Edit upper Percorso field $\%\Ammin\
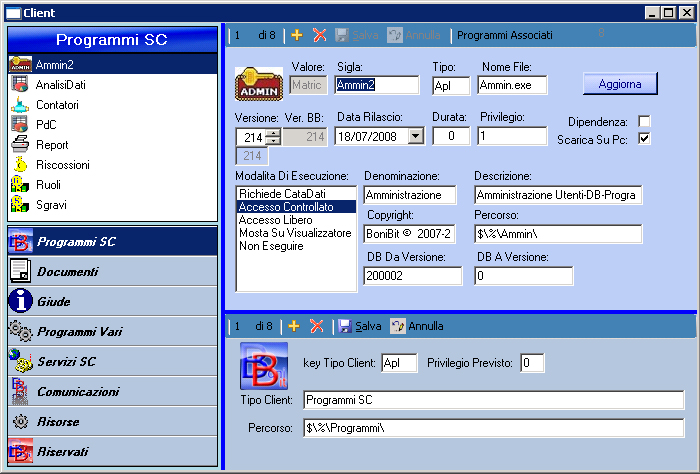 pos(558,234)
